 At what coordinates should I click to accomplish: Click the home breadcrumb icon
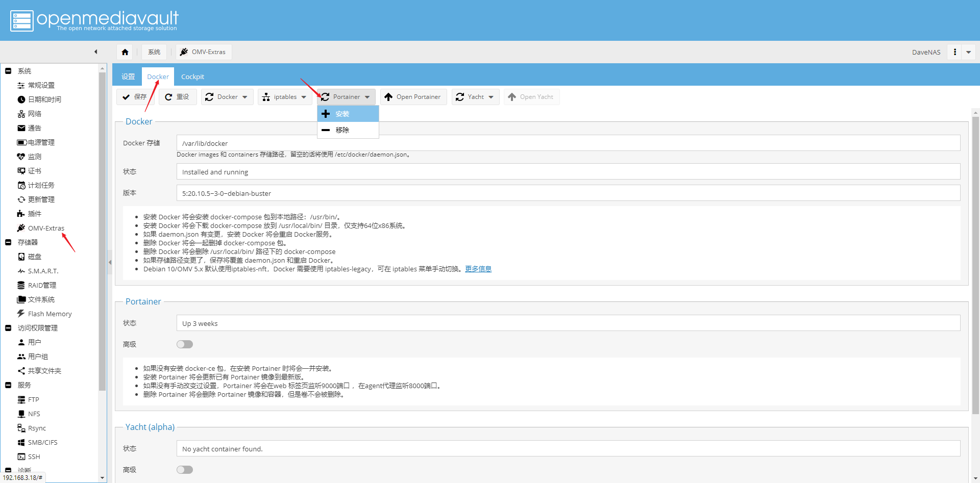click(x=125, y=52)
